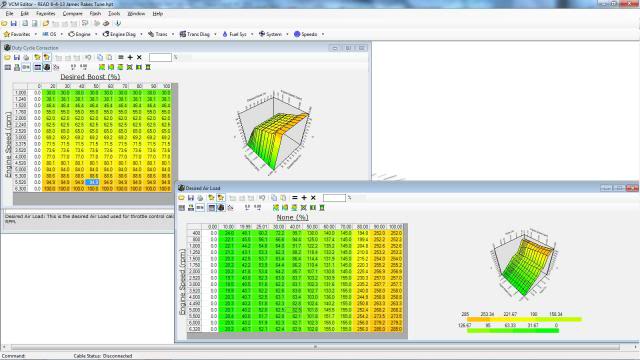Multiply X icon in Desired Air Load toolbar
Viewport: 640px width, 360px height.
[x=313, y=198]
